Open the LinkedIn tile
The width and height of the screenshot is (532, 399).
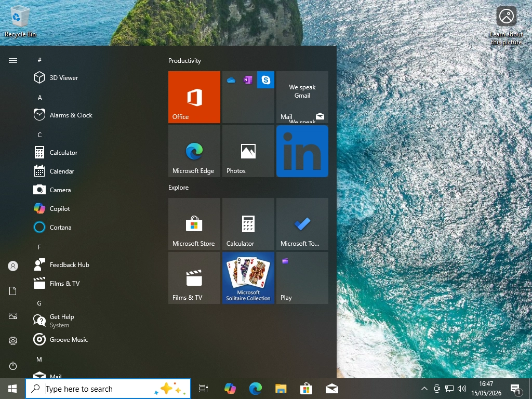click(302, 151)
